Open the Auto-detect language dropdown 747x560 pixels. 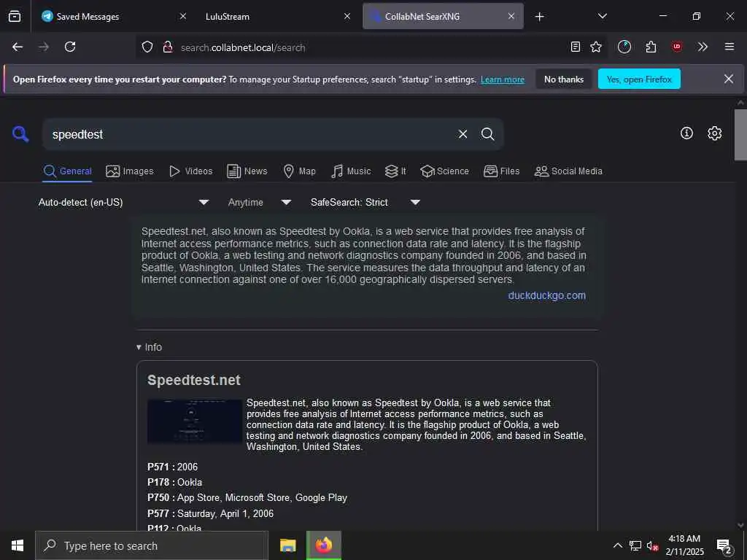[123, 203]
